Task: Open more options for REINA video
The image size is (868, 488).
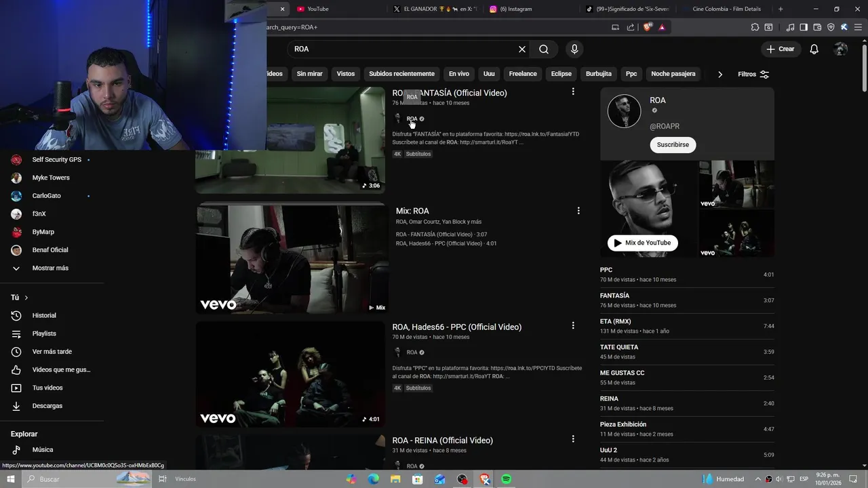Action: tap(573, 439)
